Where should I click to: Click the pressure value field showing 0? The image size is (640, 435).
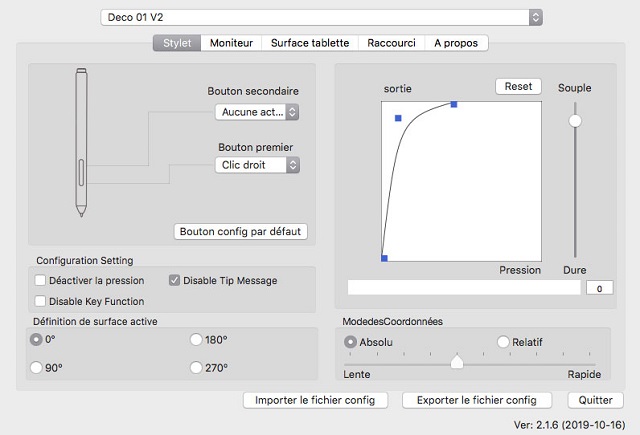[599, 288]
